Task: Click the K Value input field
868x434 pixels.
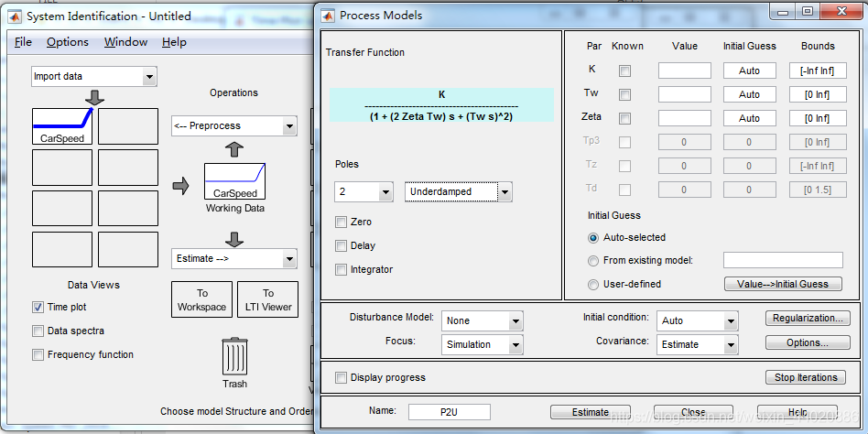Action: tap(684, 71)
